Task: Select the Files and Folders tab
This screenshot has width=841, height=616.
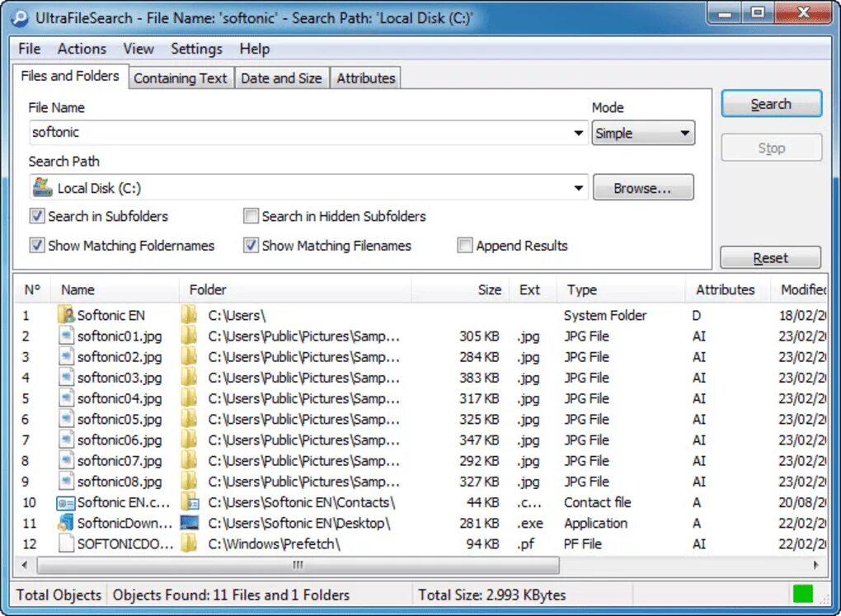Action: 70,76
